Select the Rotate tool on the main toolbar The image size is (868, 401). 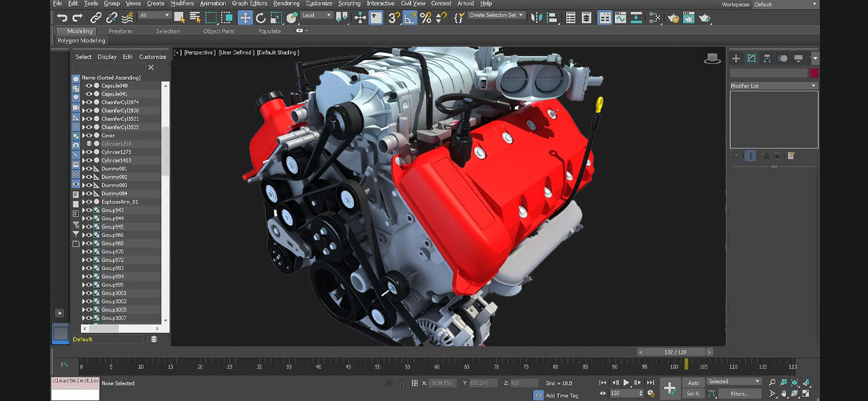[x=260, y=17]
